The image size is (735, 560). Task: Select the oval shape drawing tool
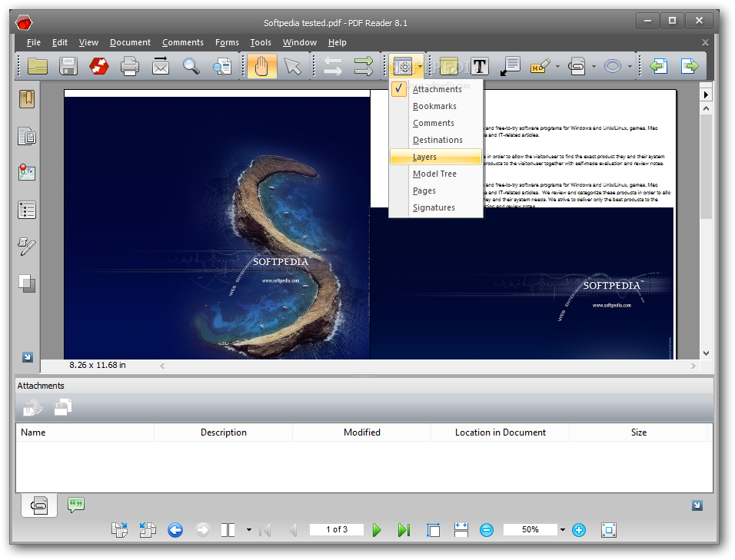tap(612, 66)
